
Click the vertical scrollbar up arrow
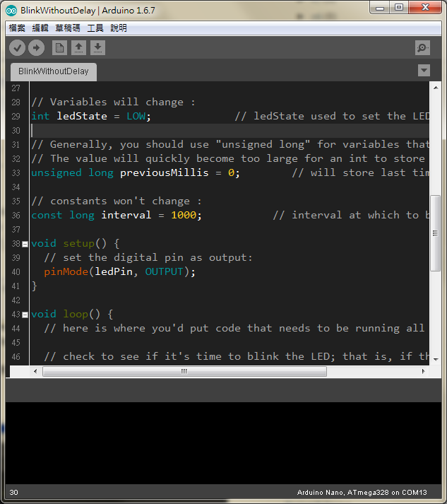click(x=436, y=88)
